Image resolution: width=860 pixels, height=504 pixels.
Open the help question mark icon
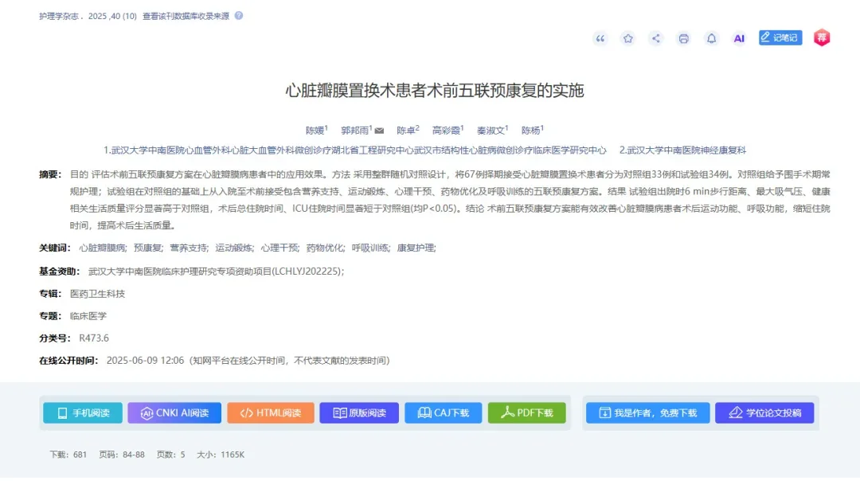240,15
